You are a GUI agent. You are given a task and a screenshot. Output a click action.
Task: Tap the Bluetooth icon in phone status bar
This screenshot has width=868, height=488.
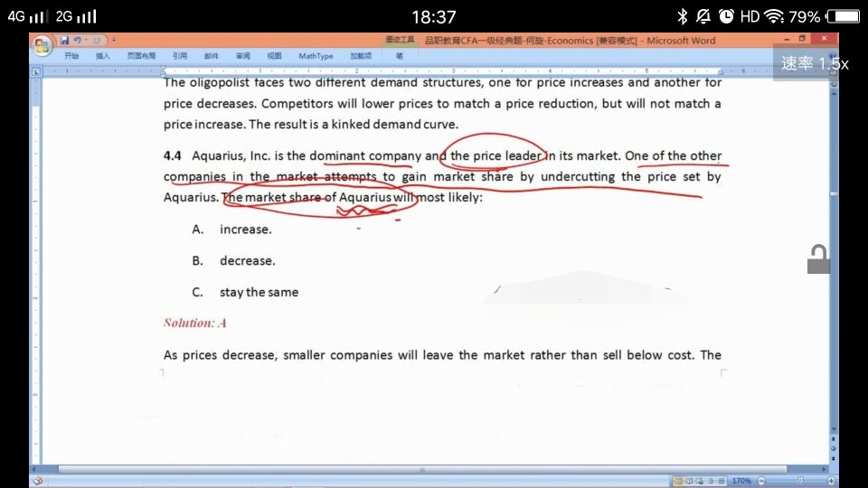[x=682, y=16]
